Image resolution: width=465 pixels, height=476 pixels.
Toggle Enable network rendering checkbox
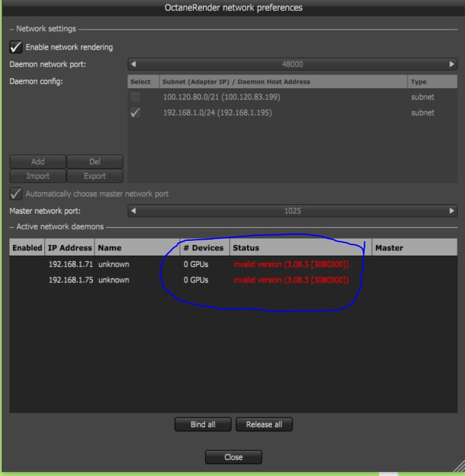point(16,47)
